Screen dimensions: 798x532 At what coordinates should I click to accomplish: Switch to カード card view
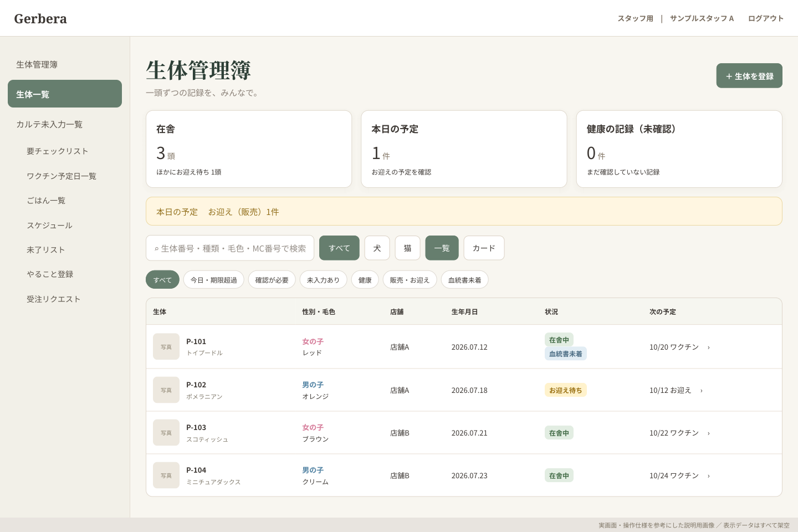coord(484,248)
